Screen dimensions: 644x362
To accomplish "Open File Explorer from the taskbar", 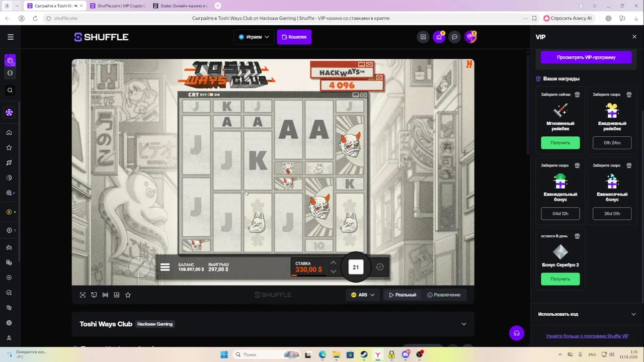I will coord(336,354).
